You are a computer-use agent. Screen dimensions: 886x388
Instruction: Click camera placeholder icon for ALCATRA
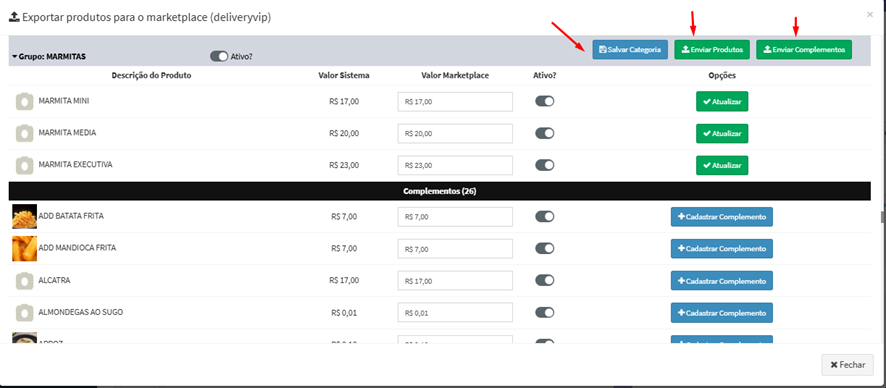(24, 281)
